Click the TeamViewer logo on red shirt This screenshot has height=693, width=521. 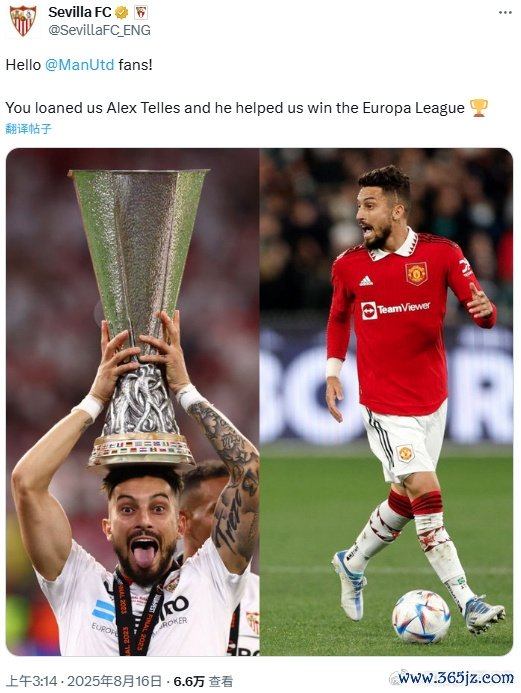pos(396,308)
